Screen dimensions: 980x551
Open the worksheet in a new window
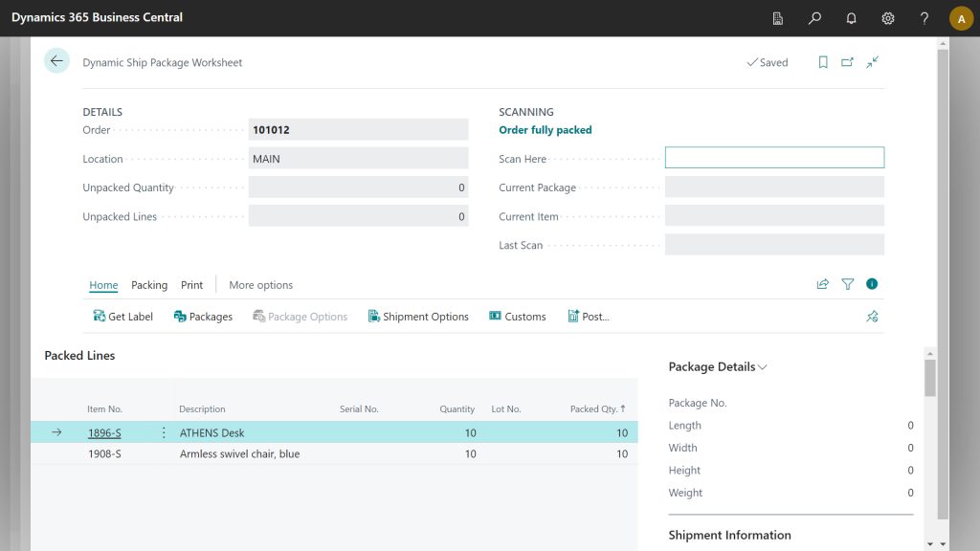(x=846, y=61)
